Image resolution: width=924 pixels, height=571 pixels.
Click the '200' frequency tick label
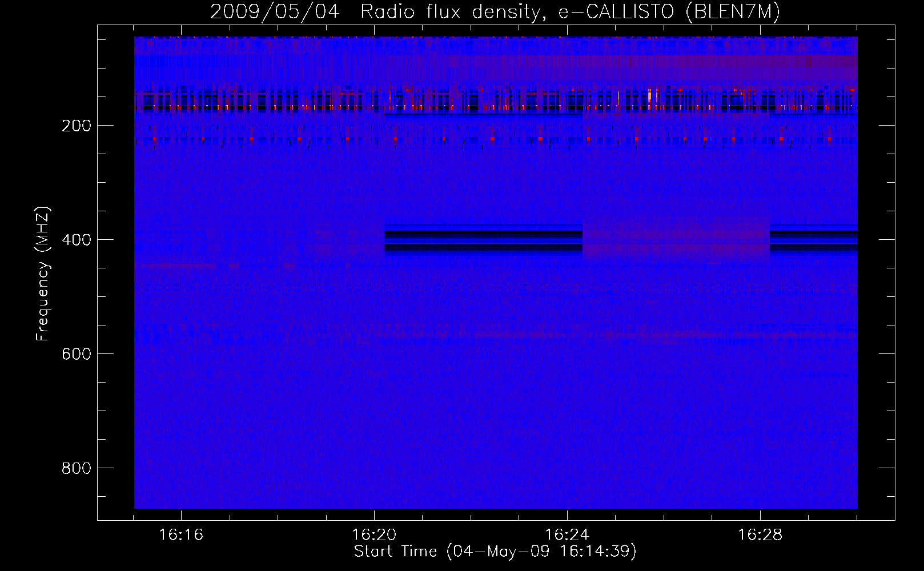click(x=77, y=126)
